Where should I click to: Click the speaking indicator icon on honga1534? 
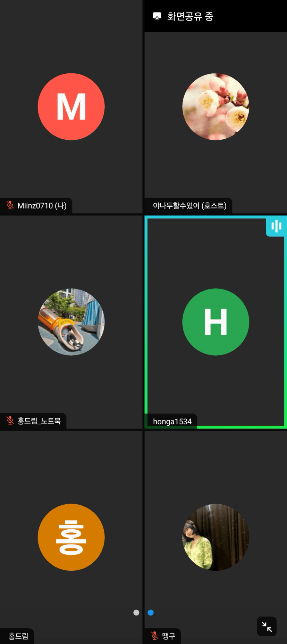[x=276, y=226]
